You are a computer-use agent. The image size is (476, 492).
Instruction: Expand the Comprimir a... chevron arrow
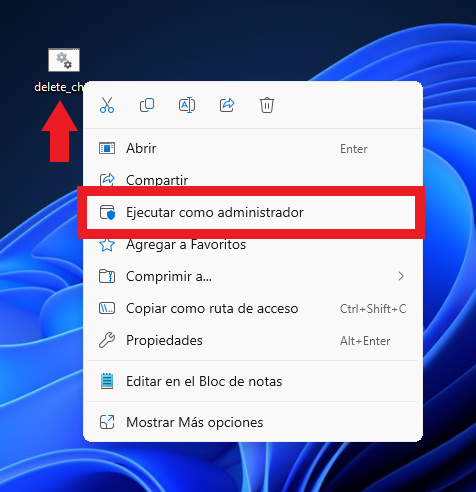coord(401,276)
